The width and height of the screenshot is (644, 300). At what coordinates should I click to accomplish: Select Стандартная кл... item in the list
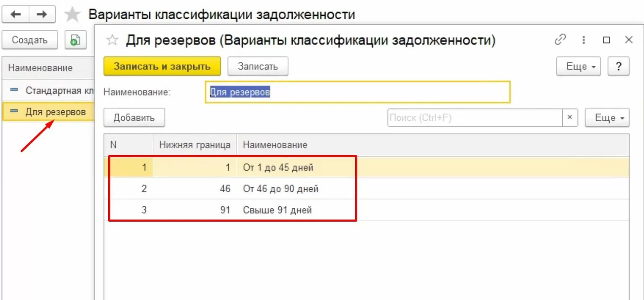(48, 91)
